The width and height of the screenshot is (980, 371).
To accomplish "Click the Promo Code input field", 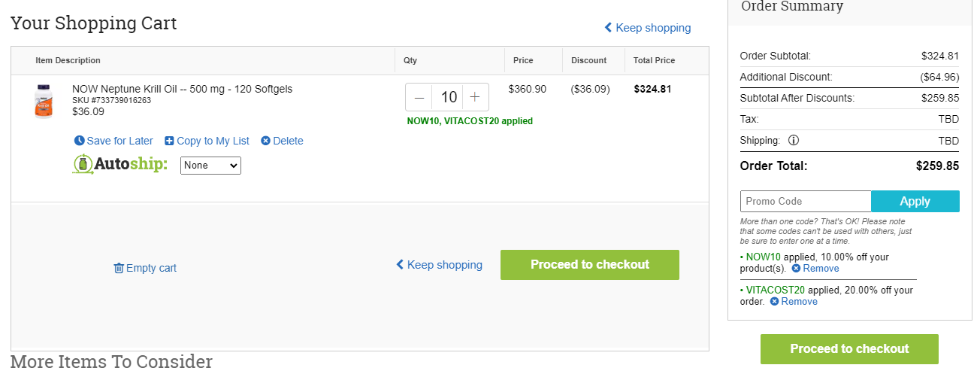I will [806, 201].
